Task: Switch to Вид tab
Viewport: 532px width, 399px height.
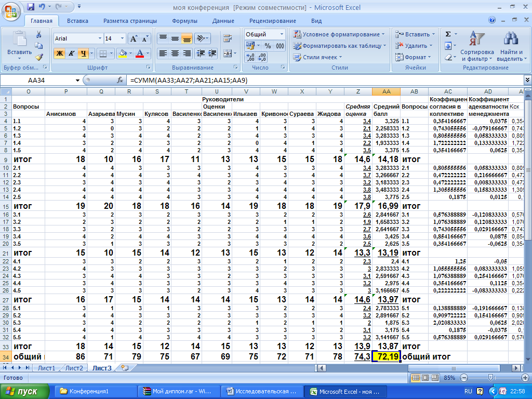Action: pos(316,21)
